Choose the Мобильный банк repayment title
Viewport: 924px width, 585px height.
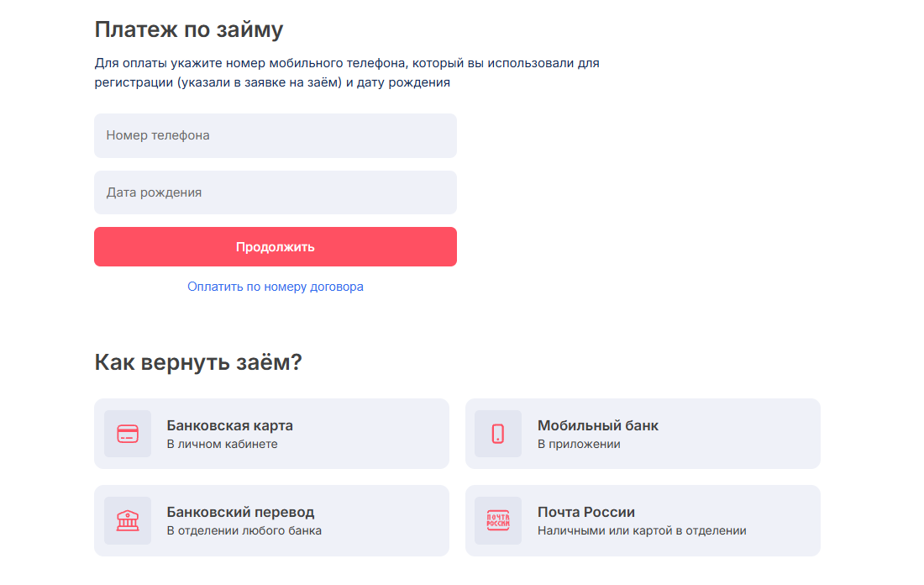coord(598,425)
